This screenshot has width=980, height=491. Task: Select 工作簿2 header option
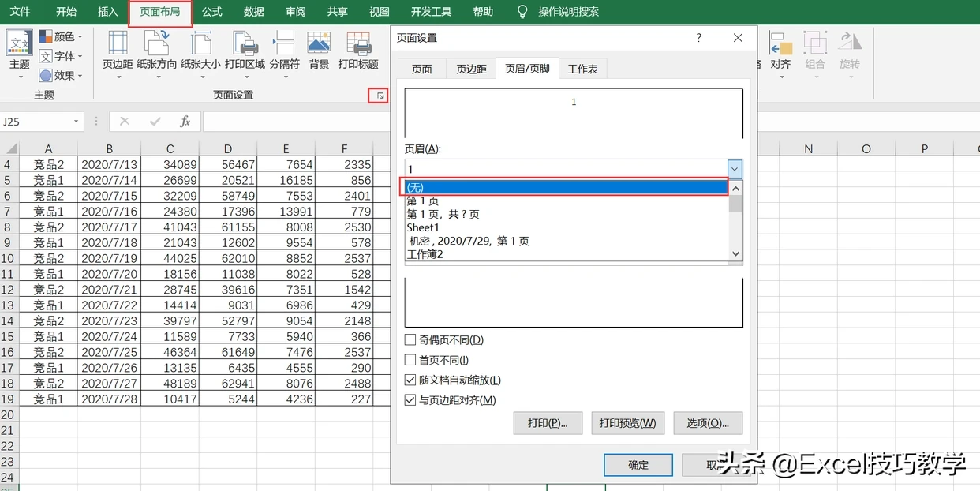point(566,254)
